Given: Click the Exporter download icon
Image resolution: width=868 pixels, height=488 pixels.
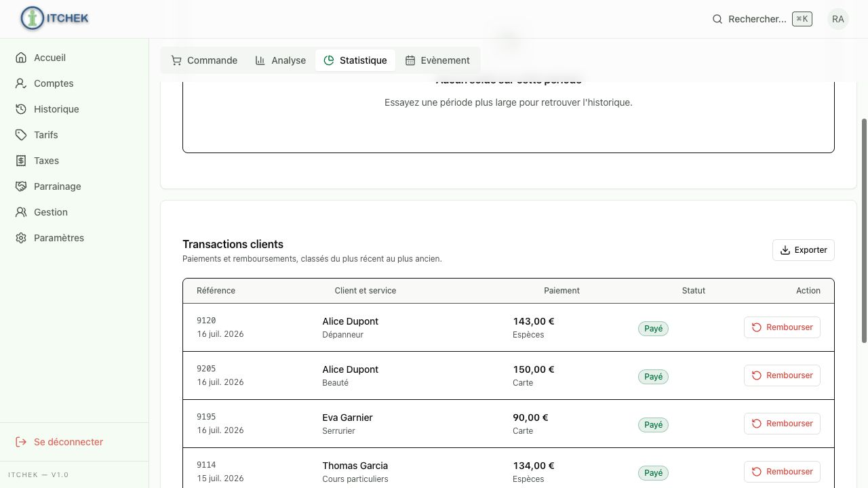Looking at the screenshot, I should click(785, 250).
